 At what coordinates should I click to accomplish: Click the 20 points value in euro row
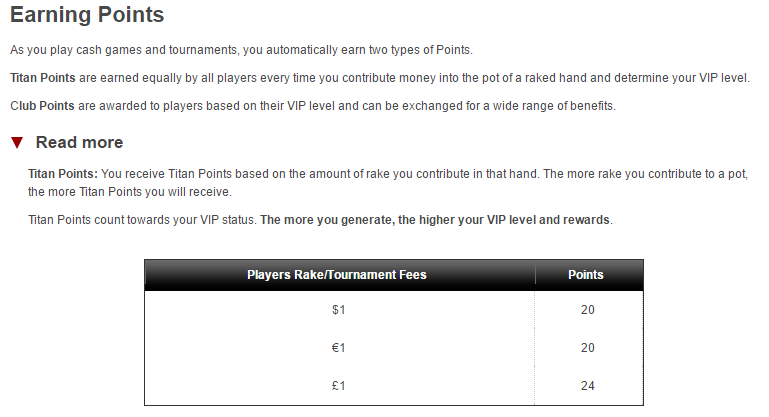click(588, 348)
